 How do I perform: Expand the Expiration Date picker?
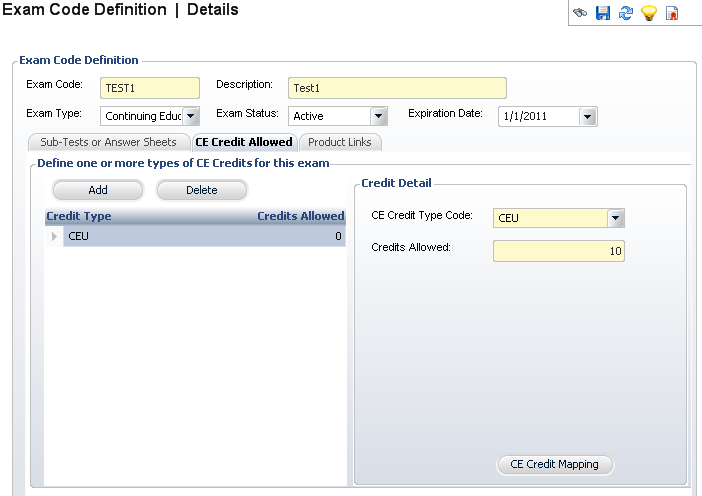[588, 117]
